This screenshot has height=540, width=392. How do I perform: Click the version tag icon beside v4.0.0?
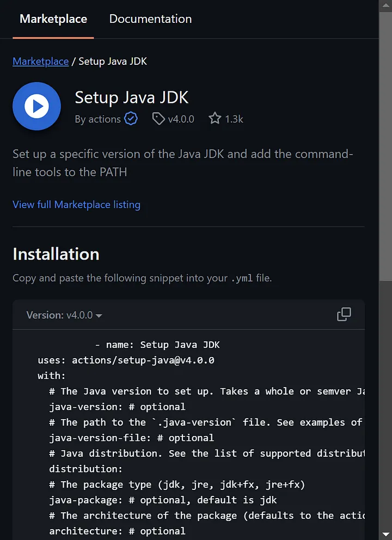(x=158, y=119)
